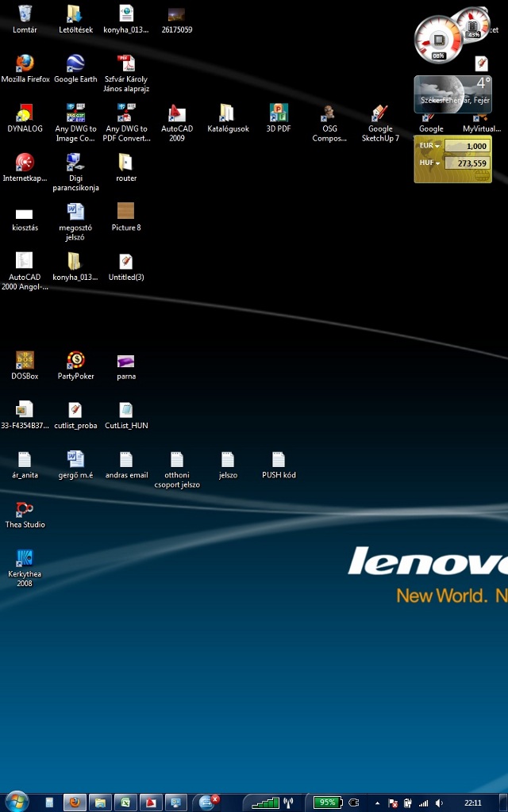The image size is (508, 812).
Task: Launch the AutoCAD 2009 shortcut
Action: 177,123
